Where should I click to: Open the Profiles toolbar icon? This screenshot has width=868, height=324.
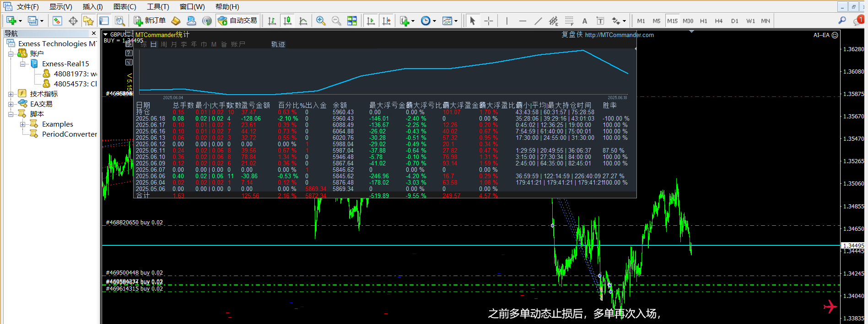32,21
